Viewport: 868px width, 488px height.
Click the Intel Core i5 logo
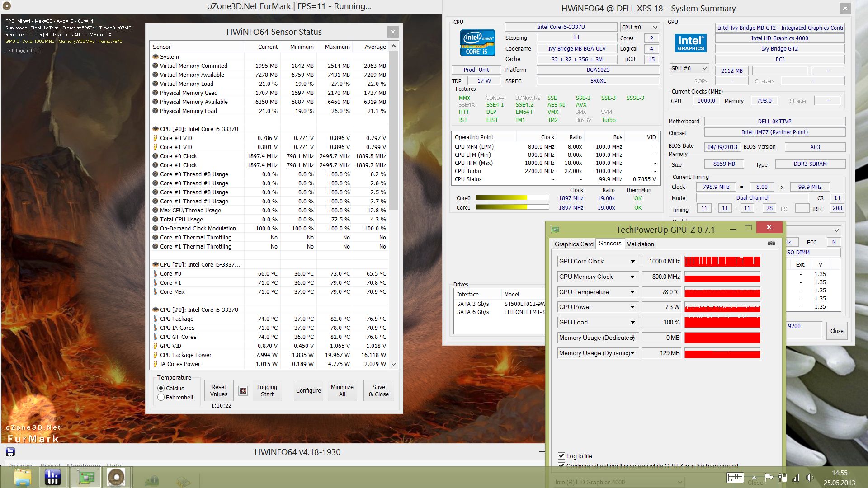click(x=477, y=42)
